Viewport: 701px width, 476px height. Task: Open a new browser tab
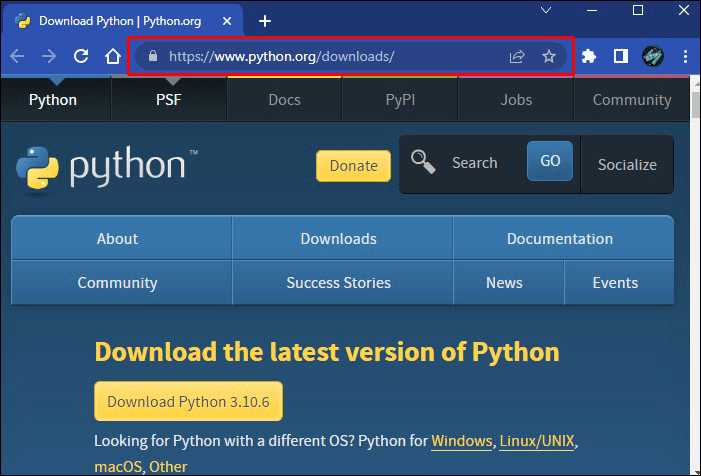click(265, 20)
